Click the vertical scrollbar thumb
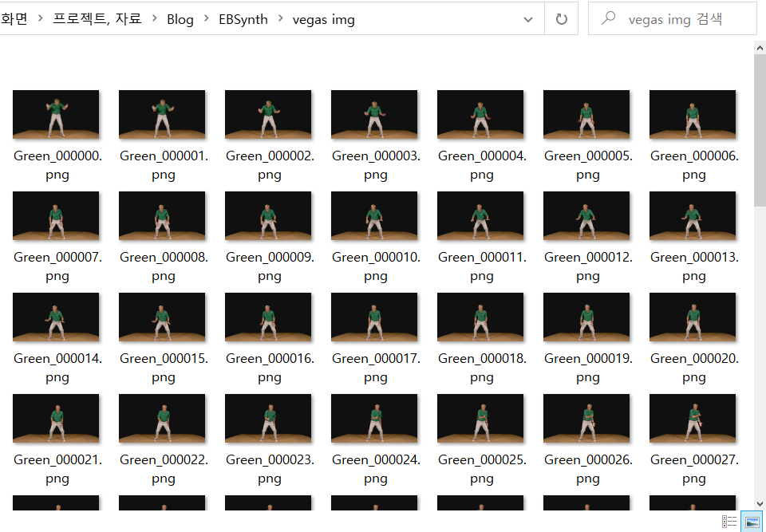 760,131
